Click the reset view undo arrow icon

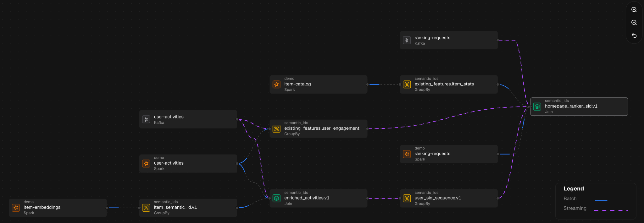pyautogui.click(x=634, y=35)
